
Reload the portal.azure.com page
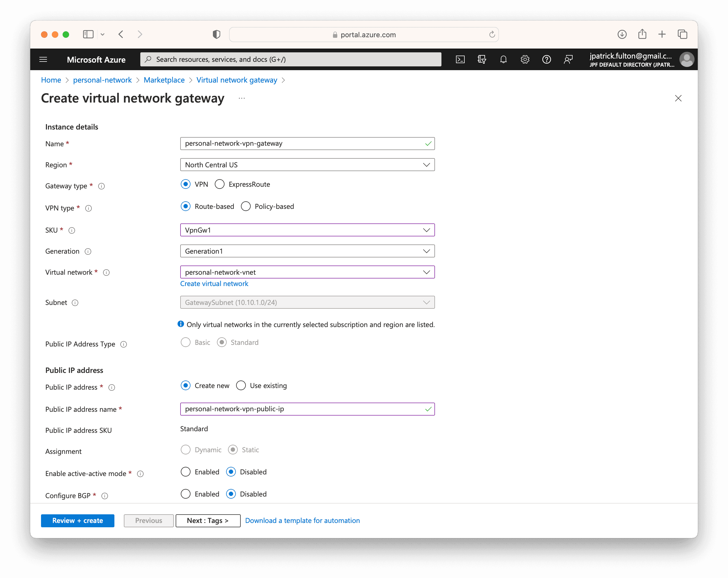tap(492, 34)
